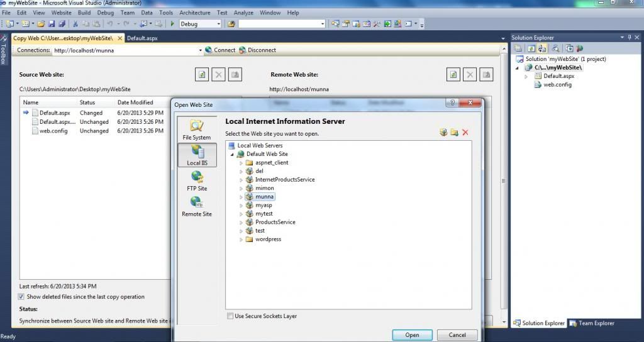Create new web application icon in Open Web Site dialog
The width and height of the screenshot is (644, 342).
point(443,132)
